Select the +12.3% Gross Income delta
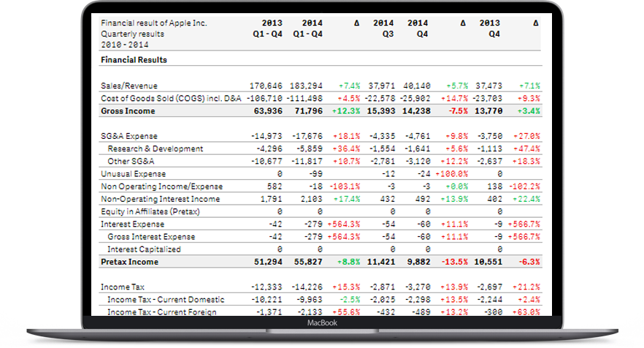Screen dimensions: 644x348 coord(346,110)
